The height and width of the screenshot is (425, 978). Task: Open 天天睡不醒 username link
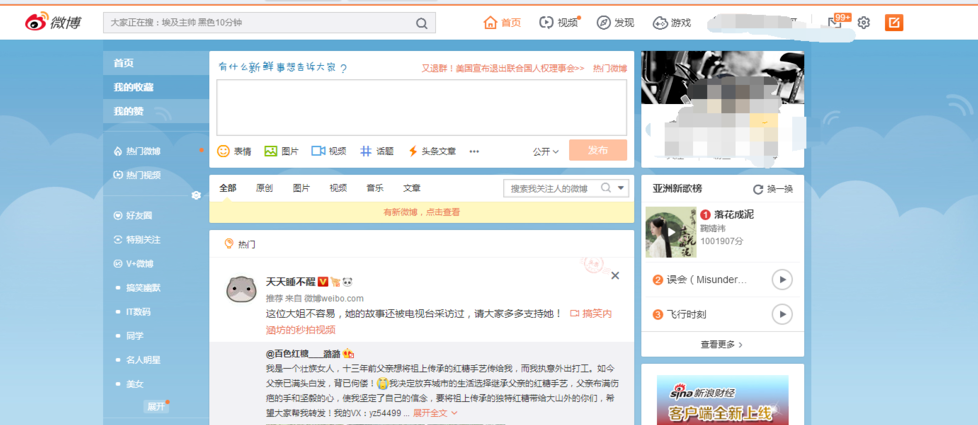point(291,281)
